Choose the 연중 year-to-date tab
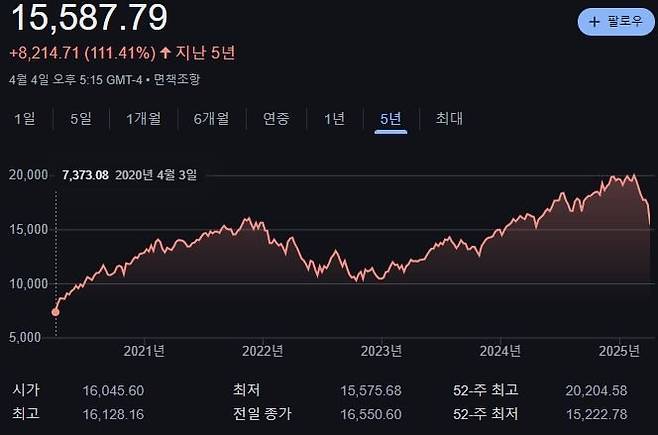Image resolution: width=658 pixels, height=435 pixels. [x=276, y=119]
